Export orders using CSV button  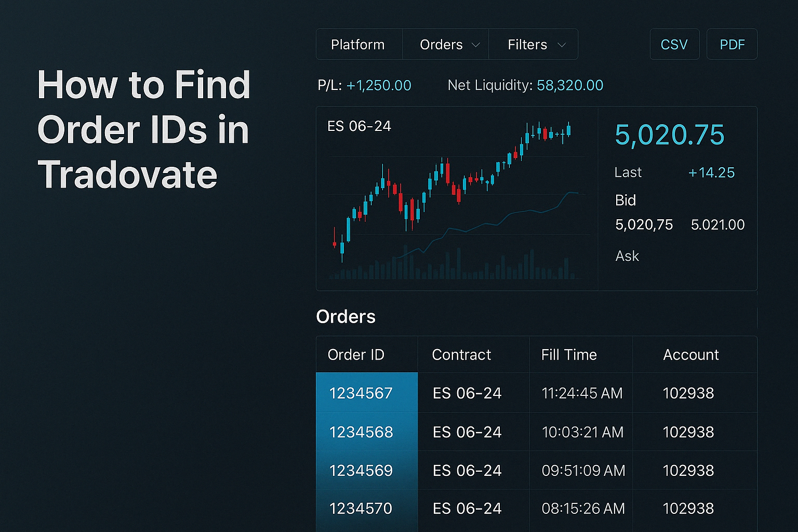coord(674,45)
